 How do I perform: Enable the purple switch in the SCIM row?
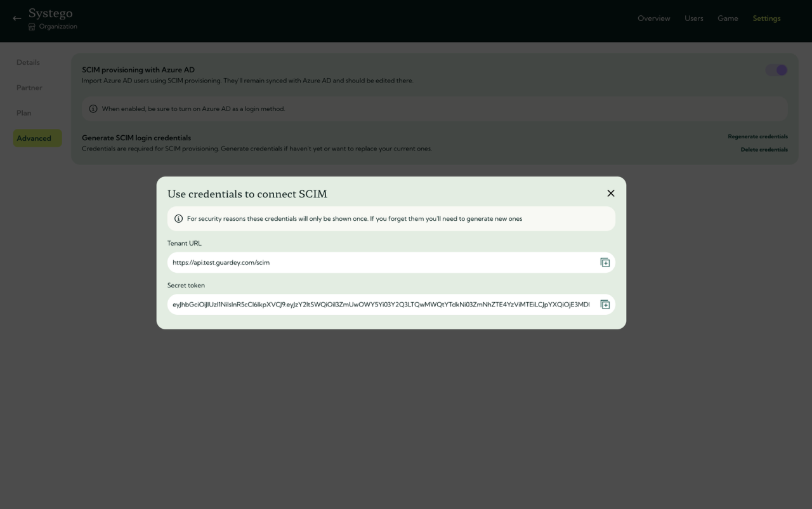775,70
